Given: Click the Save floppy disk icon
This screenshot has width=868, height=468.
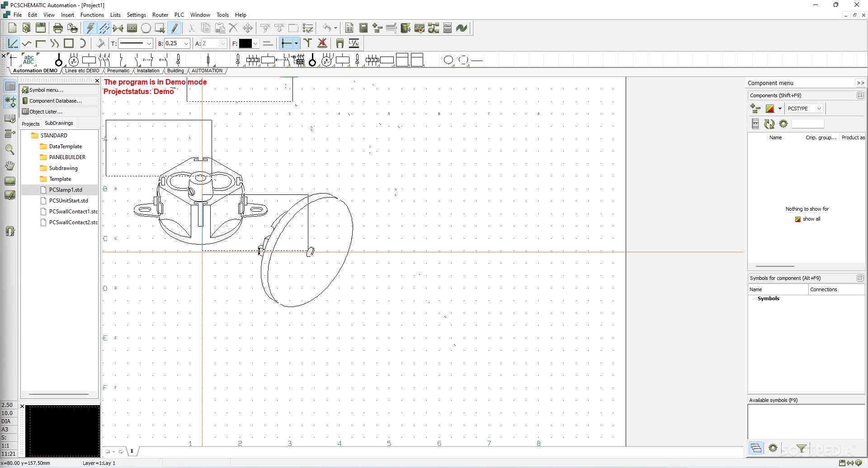Looking at the screenshot, I should pos(41,28).
